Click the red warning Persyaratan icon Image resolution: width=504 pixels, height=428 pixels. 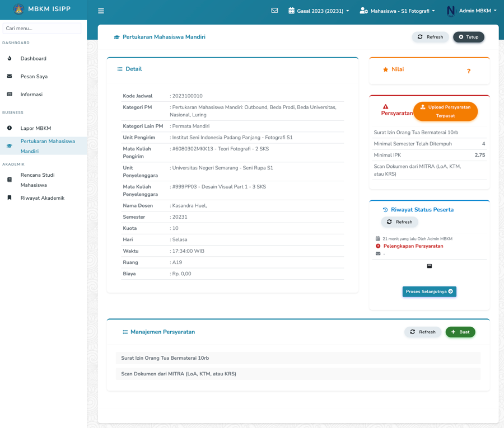point(385,106)
